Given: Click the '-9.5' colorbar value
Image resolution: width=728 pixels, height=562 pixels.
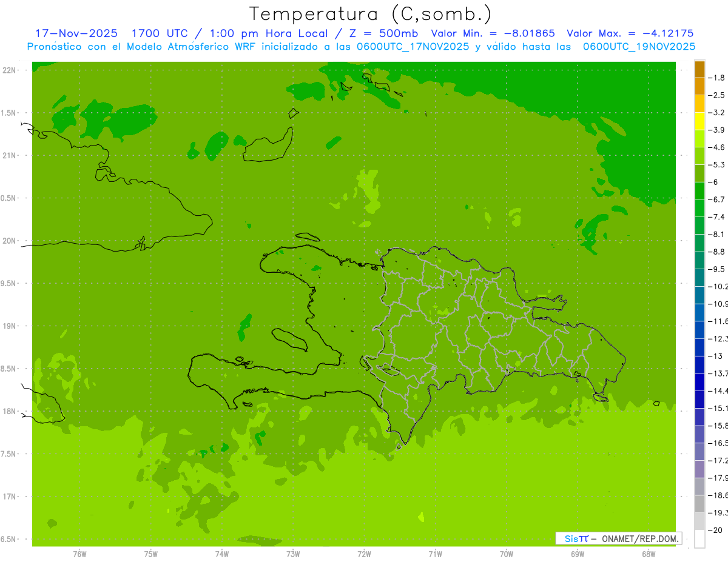Looking at the screenshot, I should click(716, 269).
